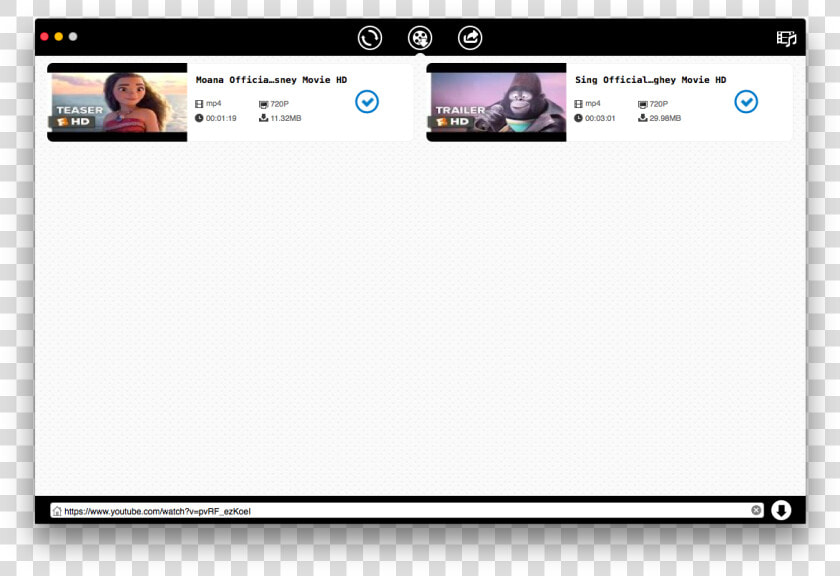Open the media library icon in top-right corner
Image resolution: width=840 pixels, height=576 pixels.
tap(786, 38)
